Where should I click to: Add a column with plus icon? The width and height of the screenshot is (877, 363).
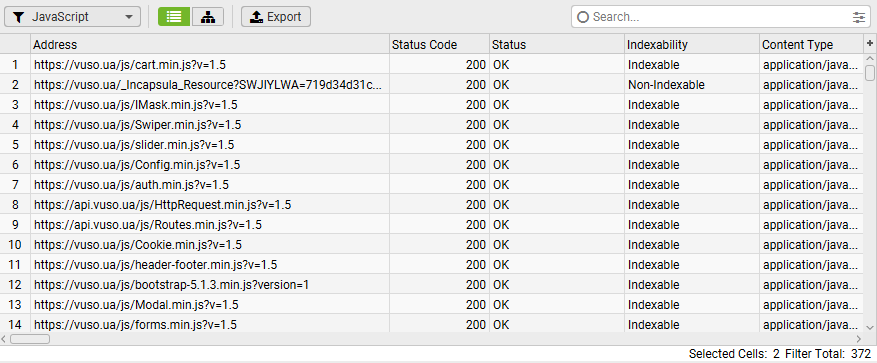pyautogui.click(x=870, y=44)
